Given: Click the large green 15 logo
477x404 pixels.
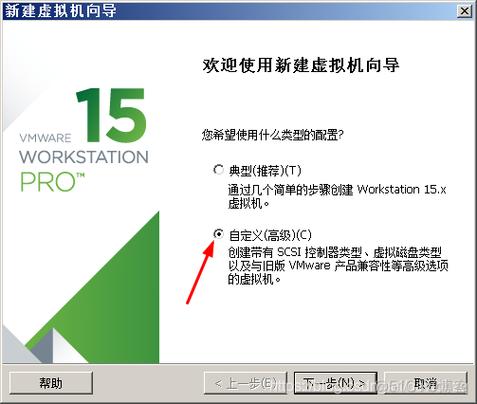Looking at the screenshot, I should point(111,115).
